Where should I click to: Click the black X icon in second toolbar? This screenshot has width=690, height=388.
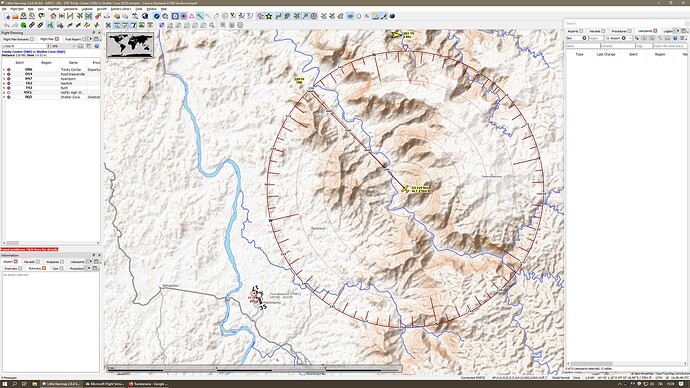(108, 25)
